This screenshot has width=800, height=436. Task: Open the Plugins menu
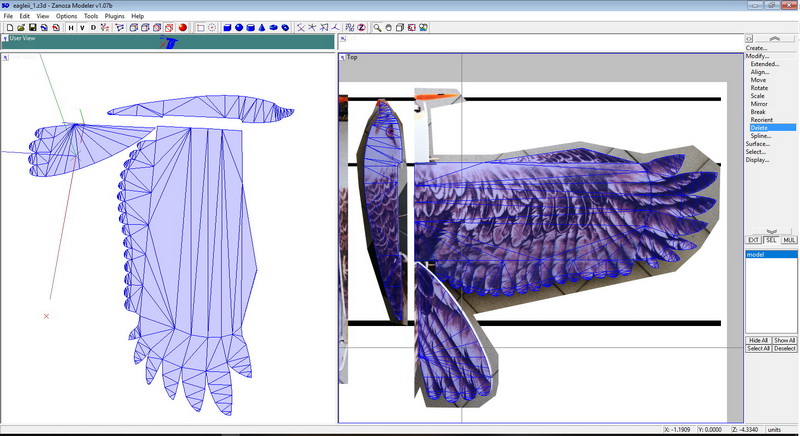[115, 16]
